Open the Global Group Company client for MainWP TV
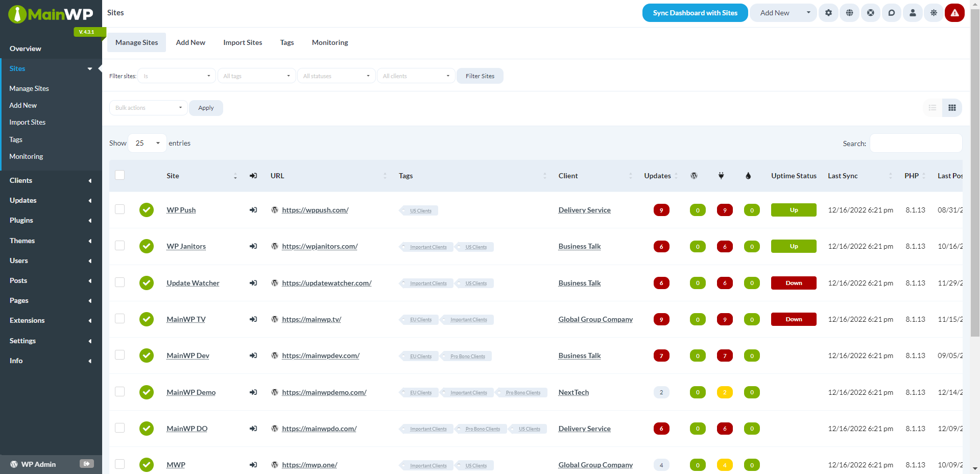Image resolution: width=980 pixels, height=474 pixels. point(595,319)
